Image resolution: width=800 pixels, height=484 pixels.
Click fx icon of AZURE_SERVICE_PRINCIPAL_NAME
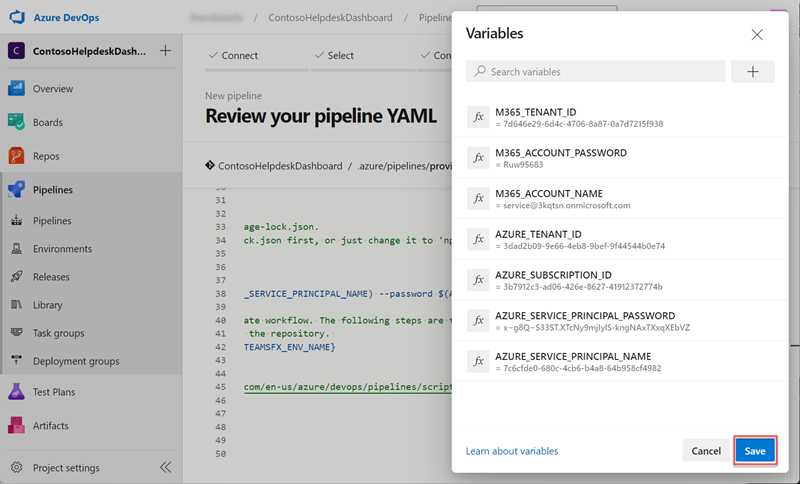pos(478,362)
